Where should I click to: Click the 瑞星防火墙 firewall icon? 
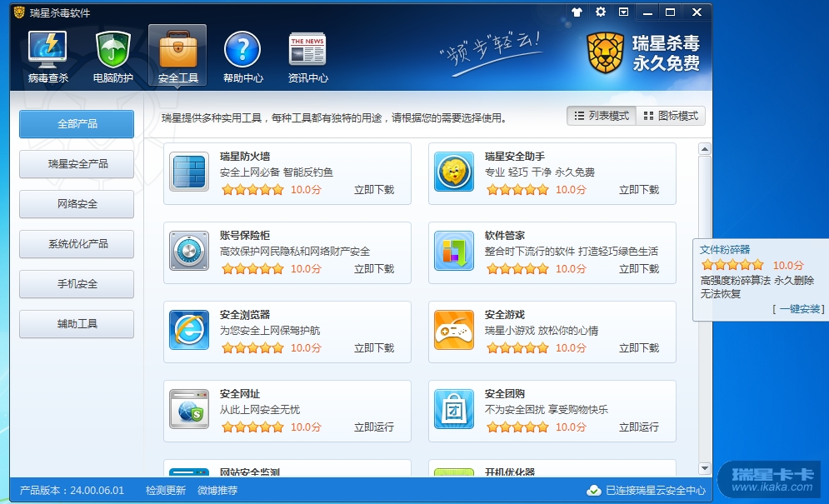point(189,172)
